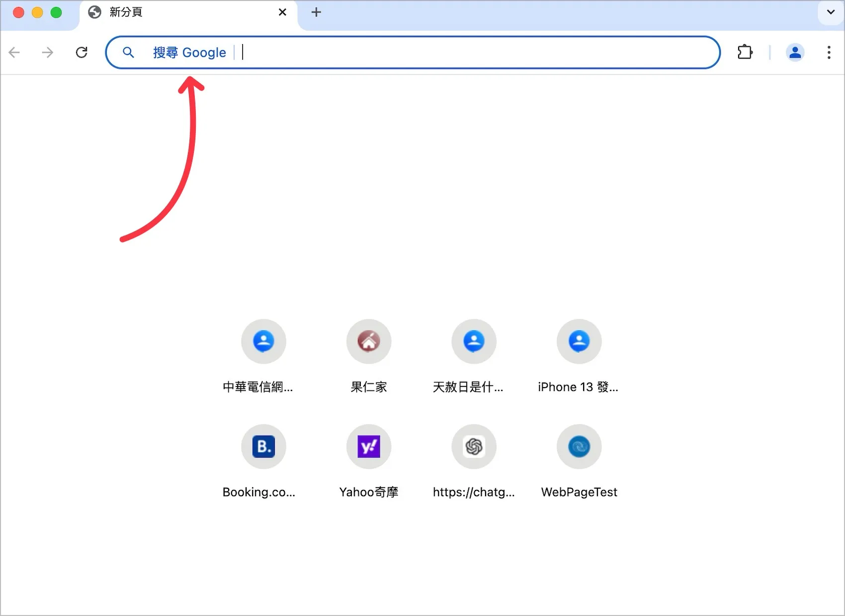Viewport: 845px width, 616px height.
Task: Click the Booking.co... label text
Action: click(x=259, y=492)
